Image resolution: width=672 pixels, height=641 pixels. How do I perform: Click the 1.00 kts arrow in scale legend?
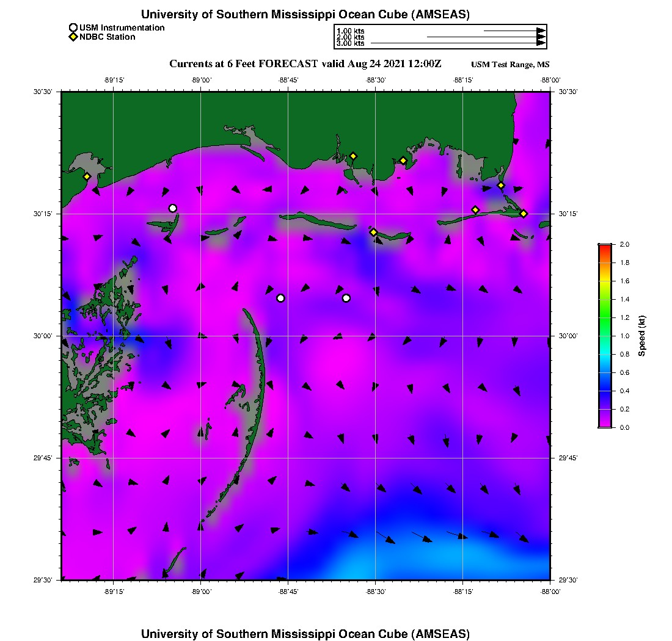pyautogui.click(x=514, y=30)
